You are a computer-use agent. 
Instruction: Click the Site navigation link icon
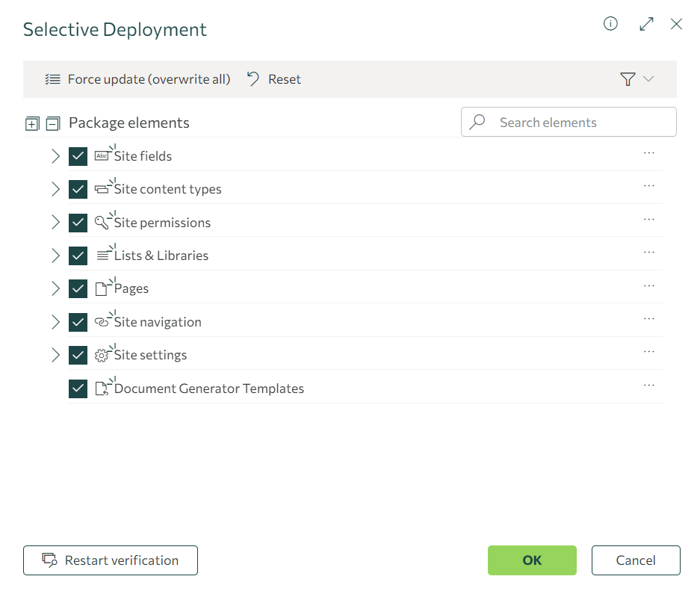[102, 322]
